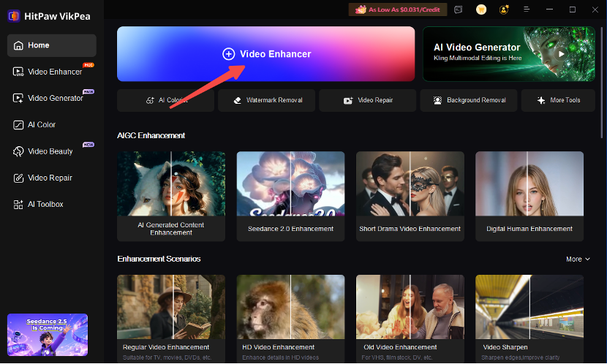The height and width of the screenshot is (364, 607).
Task: Select Old Video Enhancement scenario
Action: tap(410, 319)
